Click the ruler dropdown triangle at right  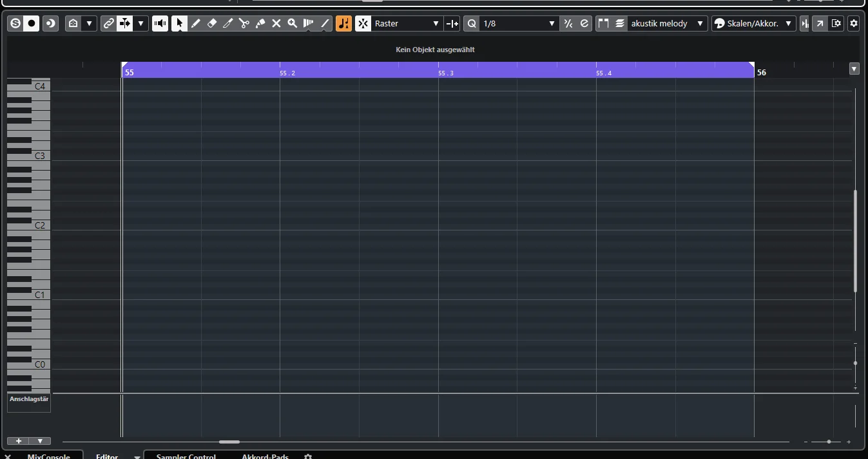(854, 69)
